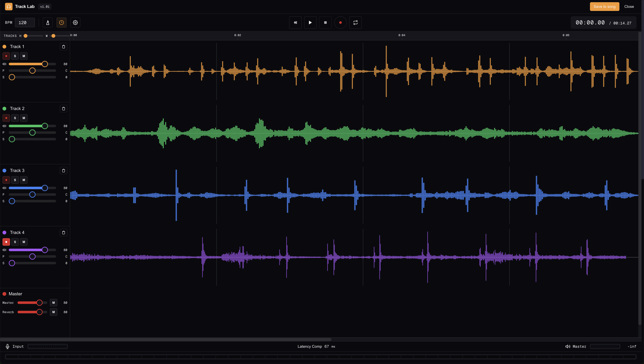Toggle loop playback
This screenshot has width=644, height=364.
355,23
